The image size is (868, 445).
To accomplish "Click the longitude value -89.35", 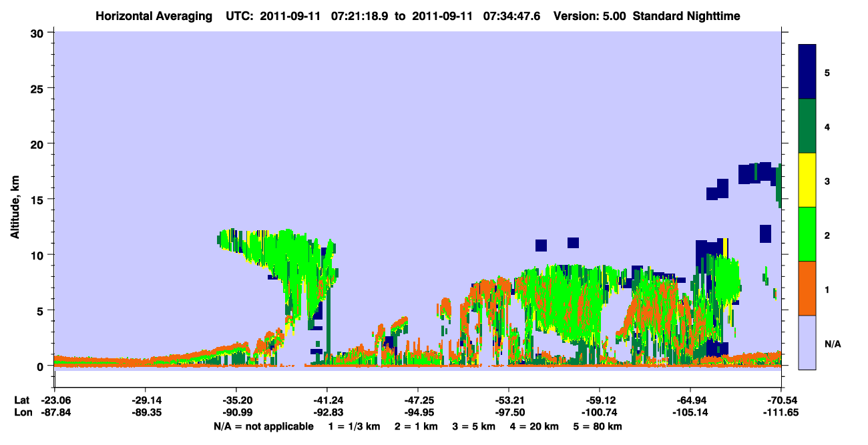I will point(145,413).
